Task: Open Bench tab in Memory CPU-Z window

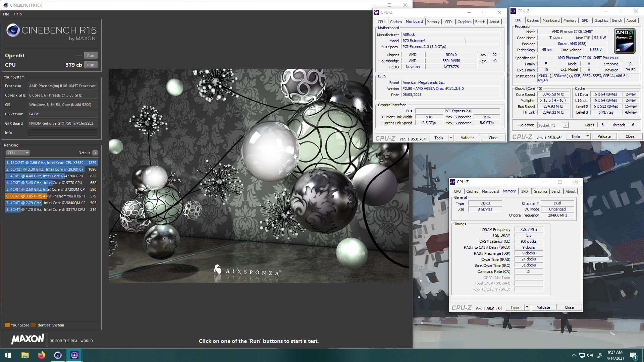Action: coord(556,191)
